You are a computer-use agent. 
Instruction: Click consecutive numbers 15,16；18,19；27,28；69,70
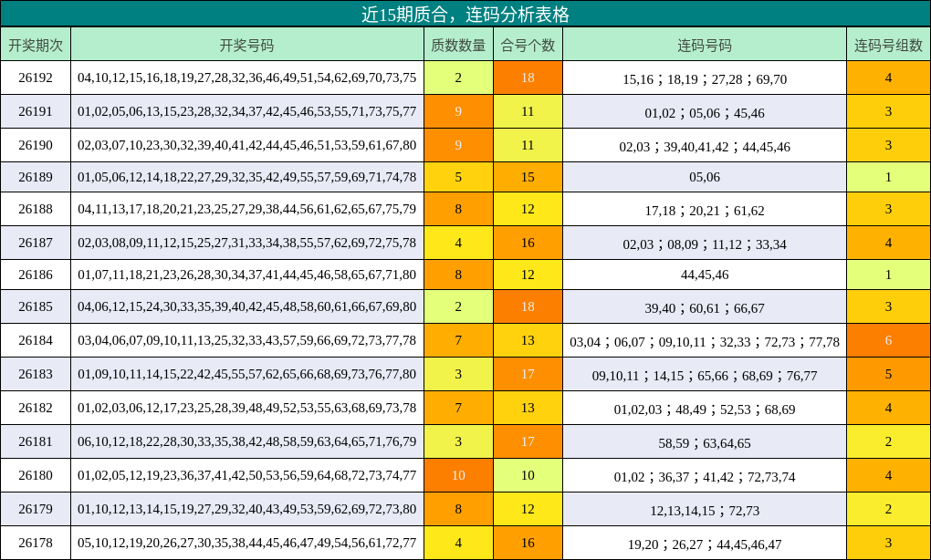705,79
